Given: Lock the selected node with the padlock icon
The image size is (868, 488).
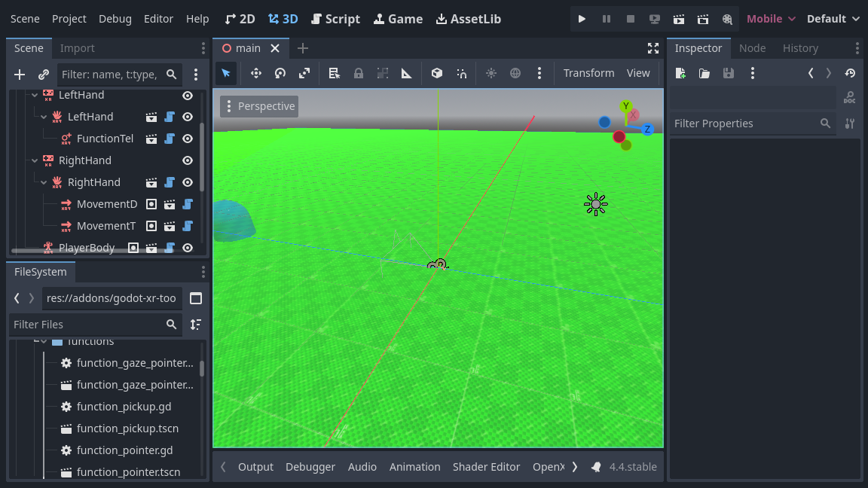Looking at the screenshot, I should pos(359,73).
